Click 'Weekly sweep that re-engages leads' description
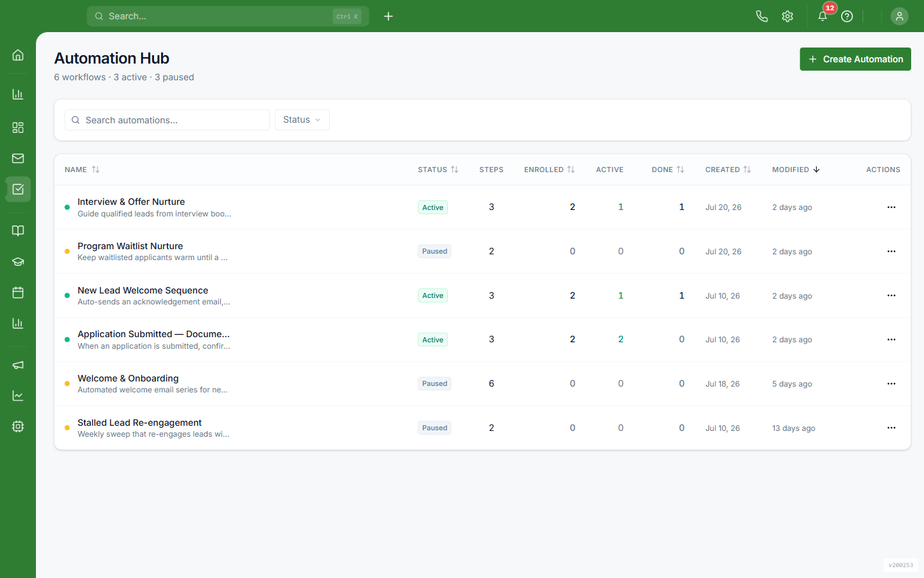Viewport: 924px width, 578px height. point(153,434)
